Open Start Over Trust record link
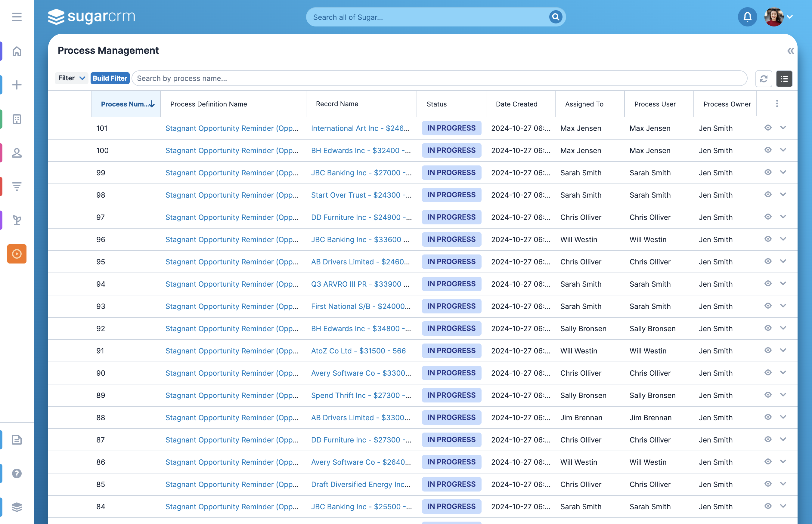This screenshot has width=812, height=524. click(361, 195)
